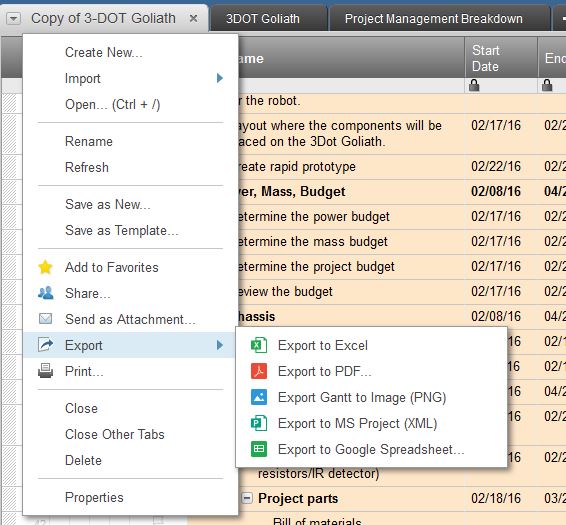This screenshot has height=525, width=566.
Task: Open sheet Properties
Action: [x=94, y=498]
